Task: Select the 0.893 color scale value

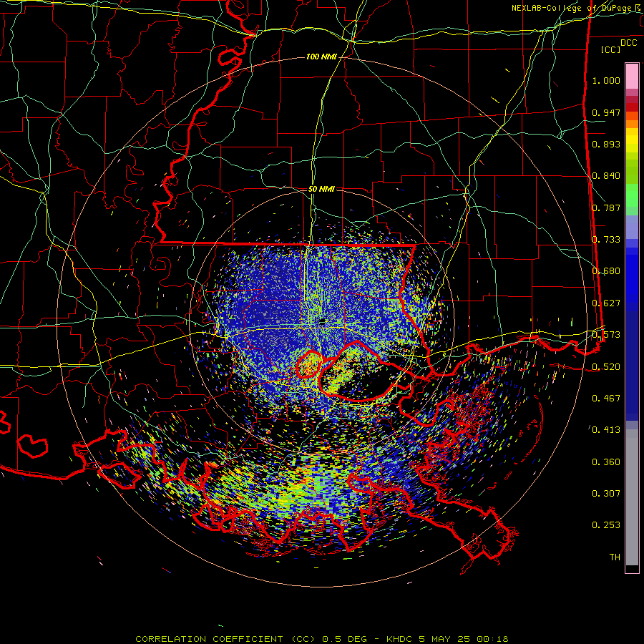Action: point(606,144)
